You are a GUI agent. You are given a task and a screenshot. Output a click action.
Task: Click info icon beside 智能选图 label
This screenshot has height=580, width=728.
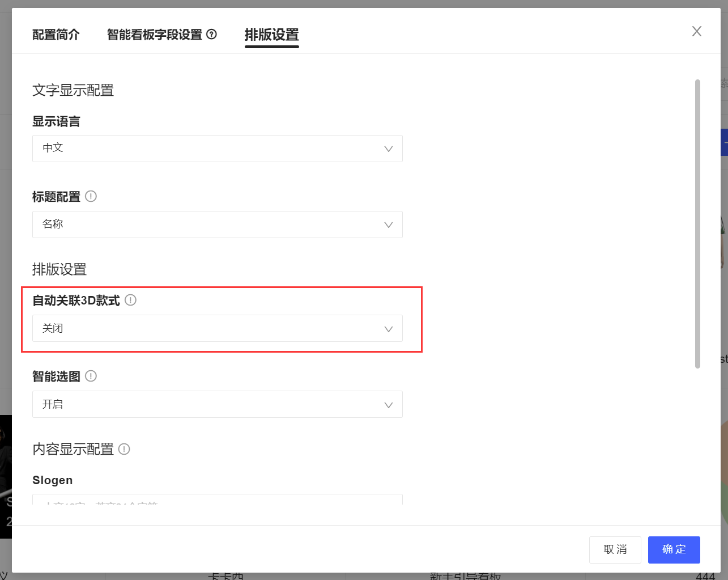[x=91, y=376]
